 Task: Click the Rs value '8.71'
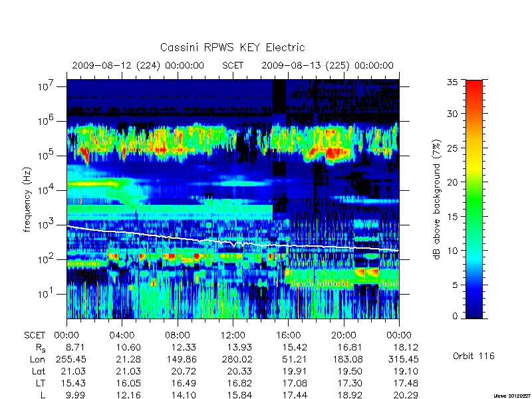[x=75, y=347]
